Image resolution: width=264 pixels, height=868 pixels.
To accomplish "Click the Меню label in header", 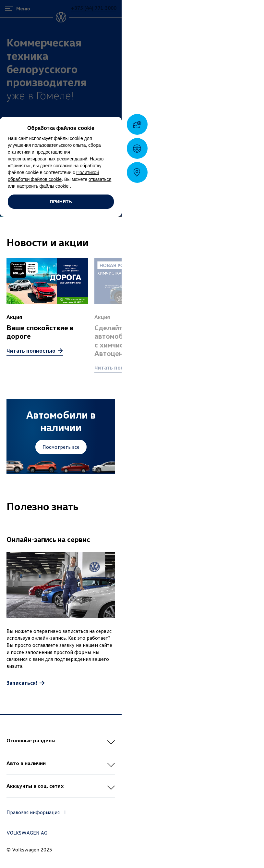I will click(x=23, y=8).
